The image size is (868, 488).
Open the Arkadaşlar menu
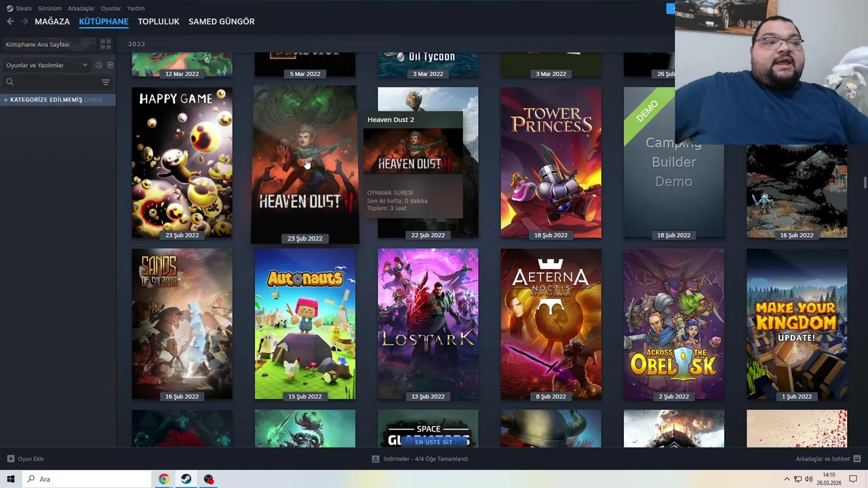tap(81, 8)
